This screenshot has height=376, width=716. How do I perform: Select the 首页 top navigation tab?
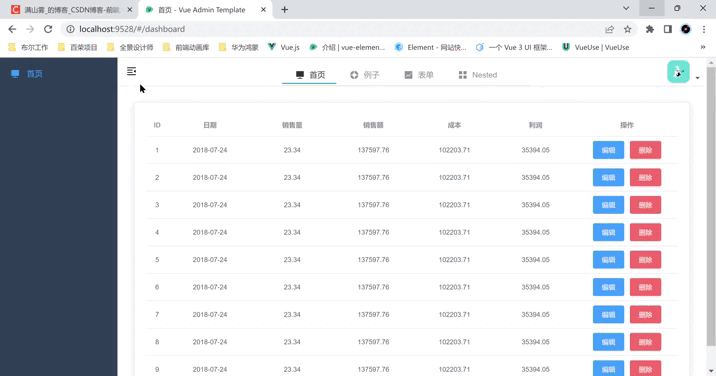(310, 75)
